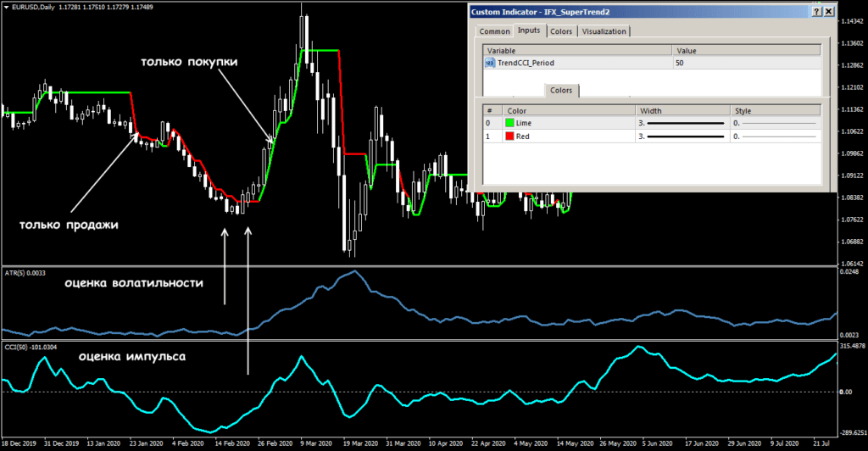
Task: Open width selector for the Red line
Action: [682, 136]
